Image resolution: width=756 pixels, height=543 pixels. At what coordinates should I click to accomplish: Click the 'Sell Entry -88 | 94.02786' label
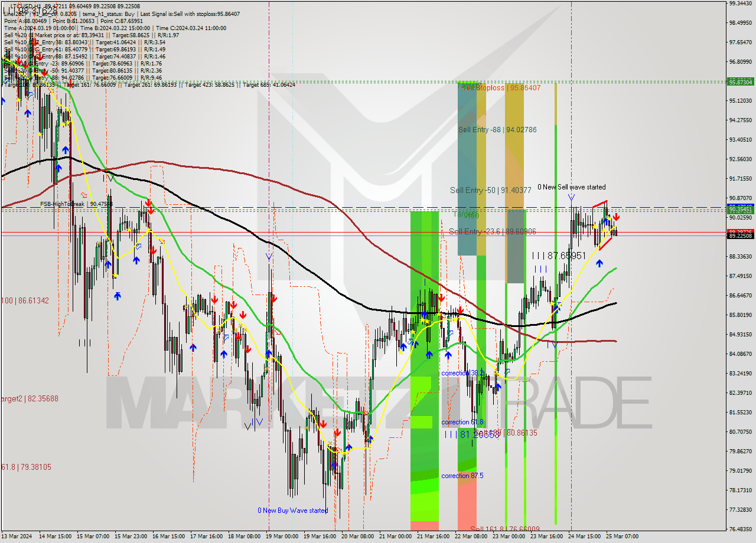[497, 129]
